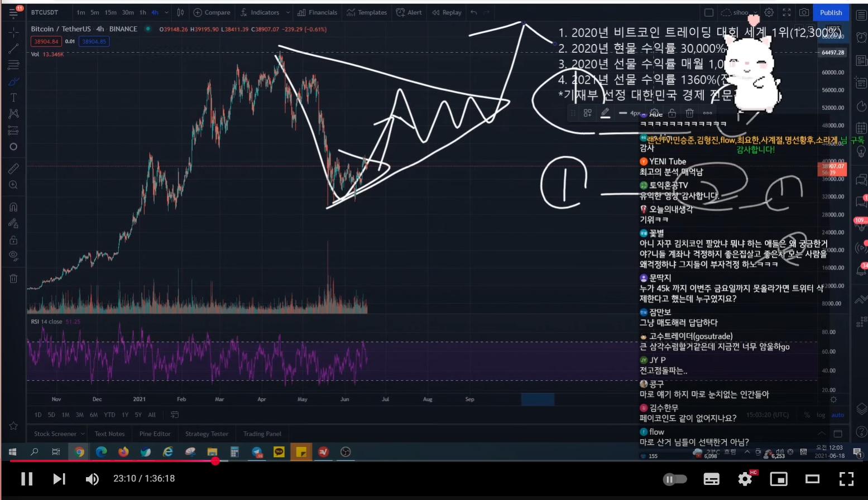The image size is (868, 500).
Task: Open candlestick chart type selector
Action: 180,12
